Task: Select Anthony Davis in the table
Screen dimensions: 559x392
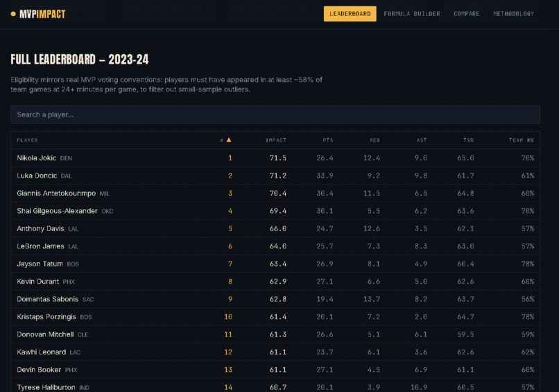Action: [275, 228]
